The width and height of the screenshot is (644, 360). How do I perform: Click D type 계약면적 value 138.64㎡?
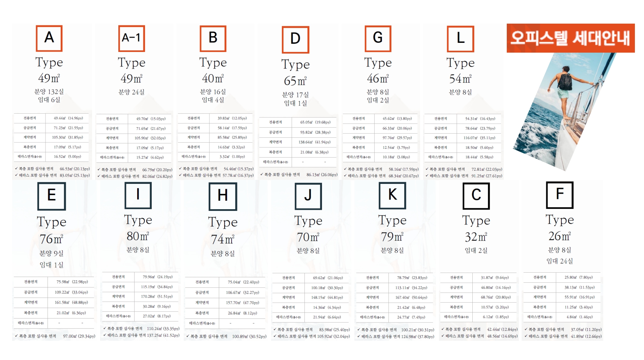tap(315, 142)
